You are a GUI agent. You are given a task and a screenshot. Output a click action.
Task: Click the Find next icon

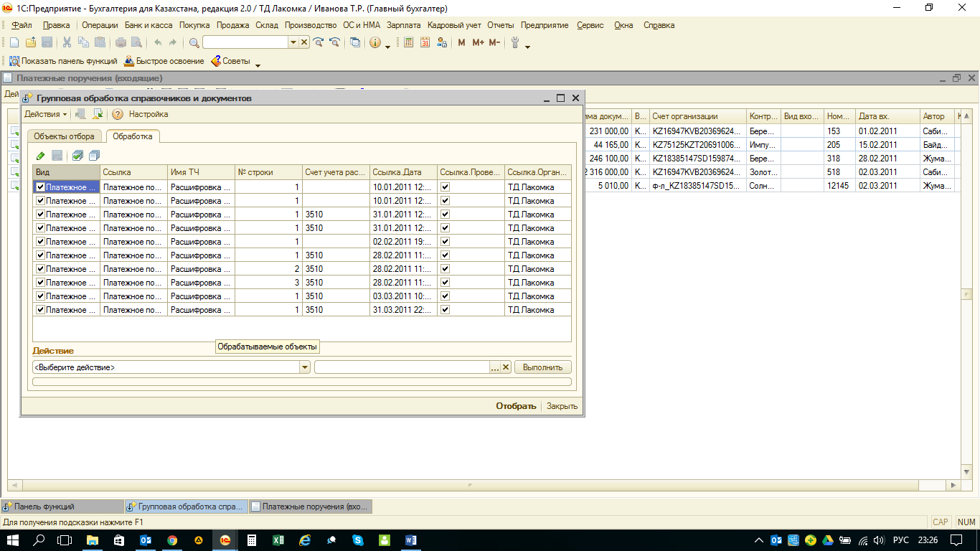[319, 43]
